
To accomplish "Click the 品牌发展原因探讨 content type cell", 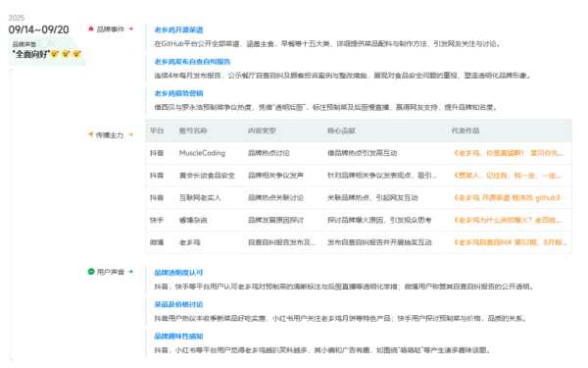I will click(275, 220).
